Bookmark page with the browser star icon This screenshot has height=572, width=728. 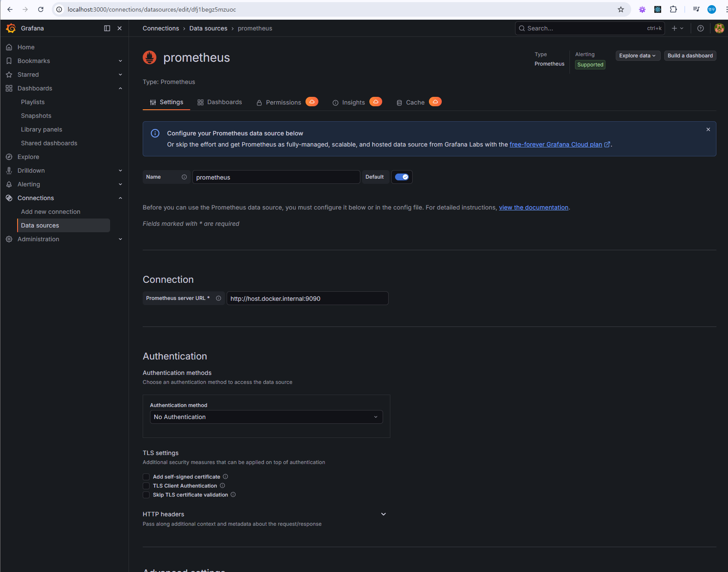point(621,9)
